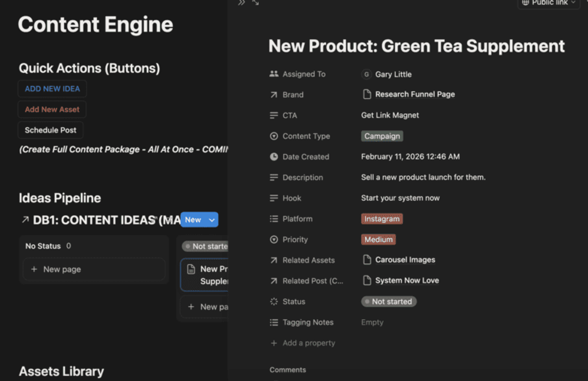Image resolution: width=588 pixels, height=381 pixels.
Task: Click the plus icon beside Add a property
Action: [274, 343]
